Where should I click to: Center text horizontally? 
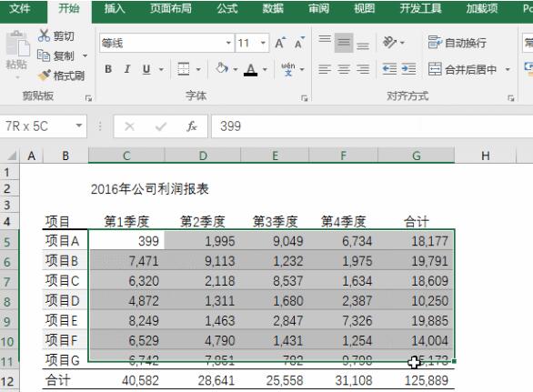click(x=344, y=69)
